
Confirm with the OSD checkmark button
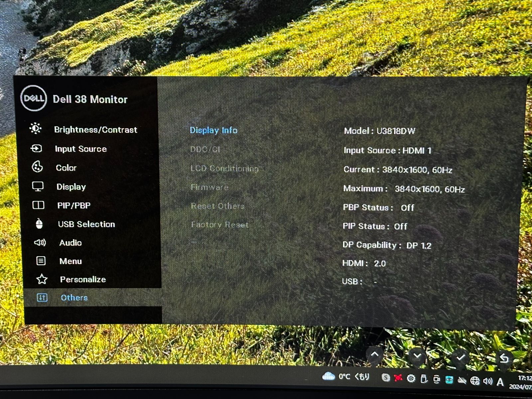tap(461, 357)
